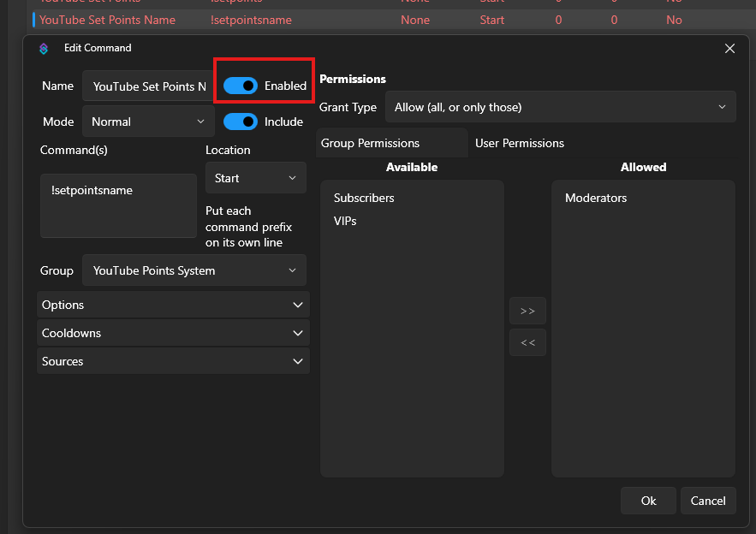756x534 pixels.
Task: Select Moderators in the Allowed list
Action: [596, 198]
